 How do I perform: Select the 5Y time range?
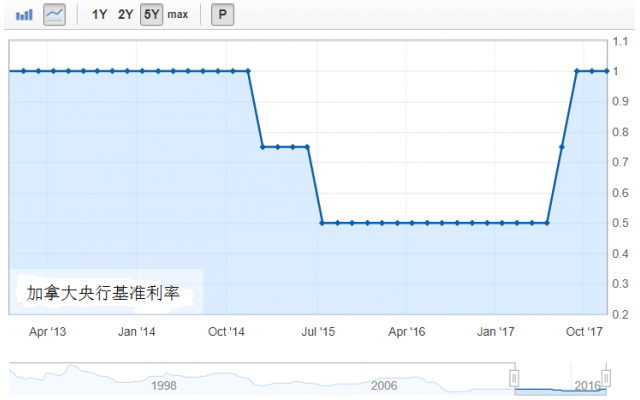click(151, 15)
